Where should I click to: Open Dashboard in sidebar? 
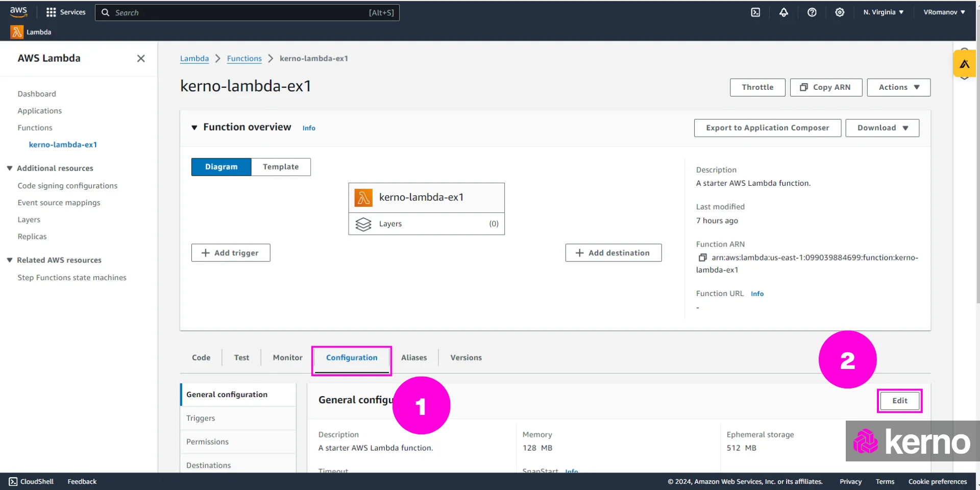point(37,94)
